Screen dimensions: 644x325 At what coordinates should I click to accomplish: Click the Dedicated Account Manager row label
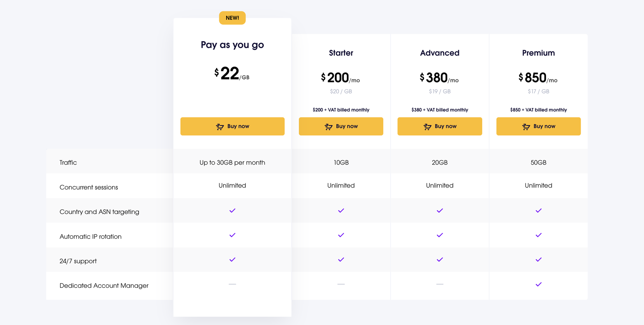click(x=104, y=285)
